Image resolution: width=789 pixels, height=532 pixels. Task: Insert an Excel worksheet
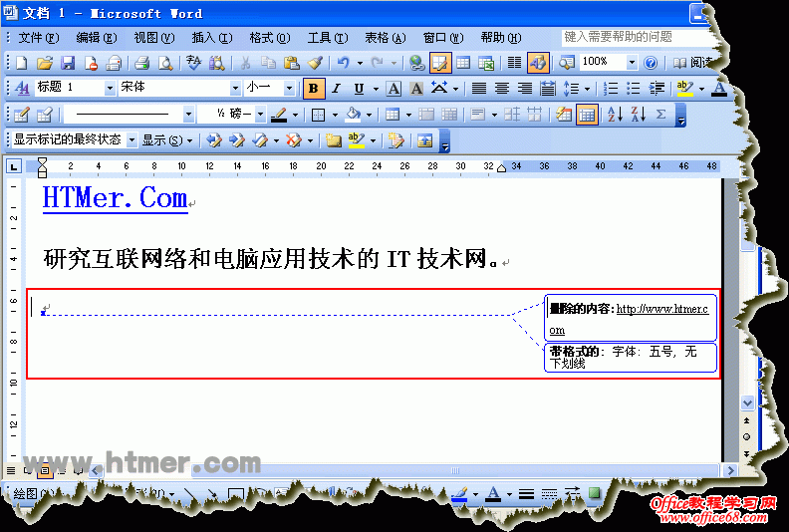pos(486,63)
